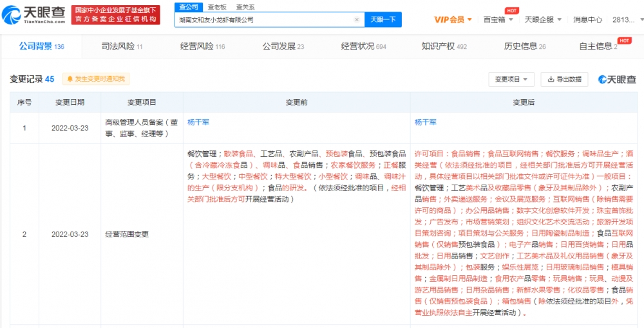The width and height of the screenshot is (644, 328).
Task: Open the VIP会员 dropdown
Action: point(453,19)
